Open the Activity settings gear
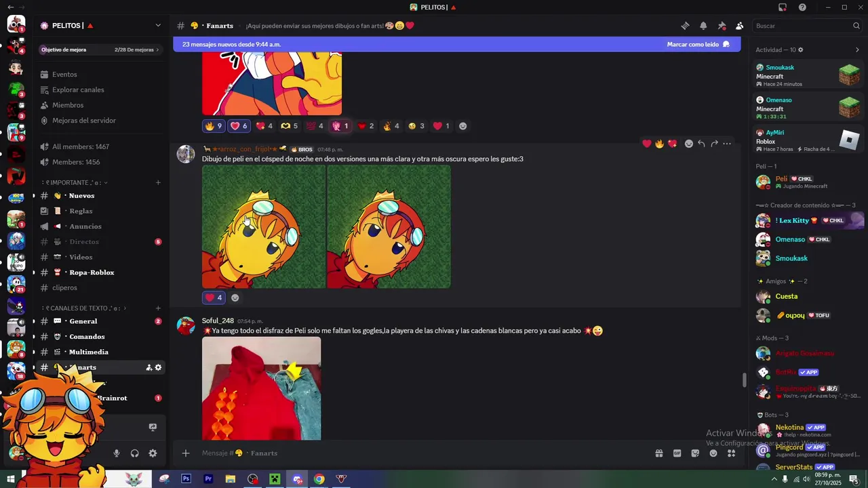This screenshot has width=868, height=488. coord(801,49)
